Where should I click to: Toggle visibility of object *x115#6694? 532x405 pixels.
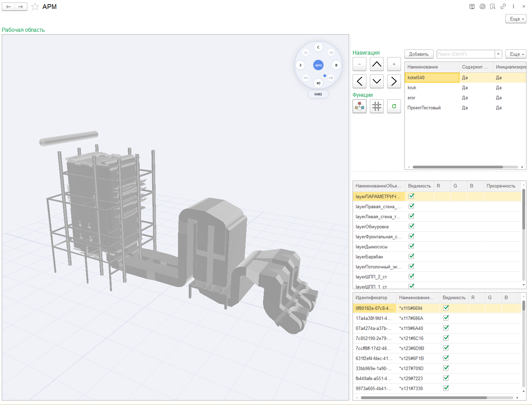click(x=446, y=308)
